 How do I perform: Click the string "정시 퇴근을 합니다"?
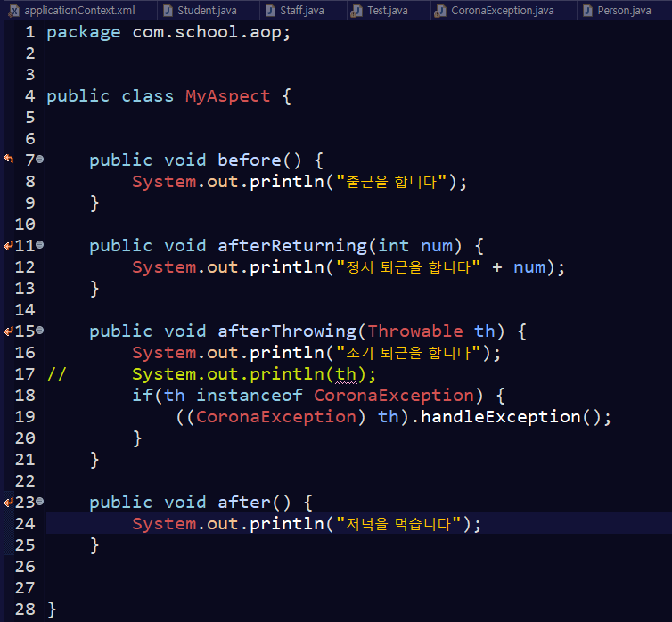pos(408,267)
